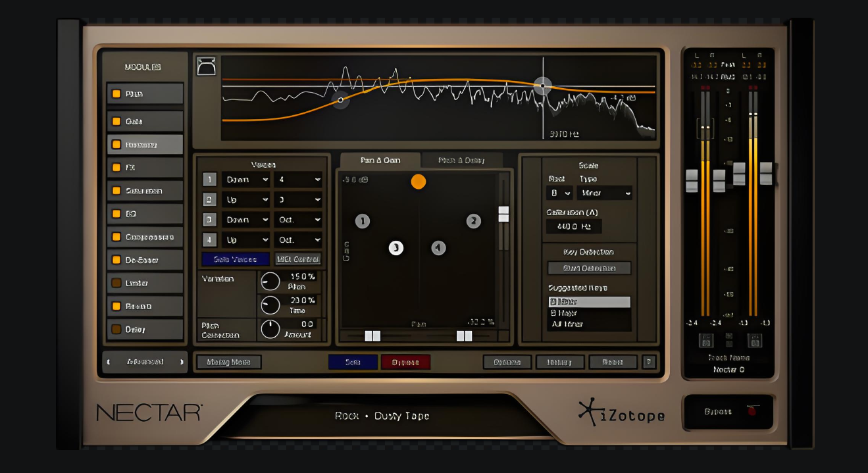Click the Nectar logo
Screen dimensions: 868x473
[x=149, y=412]
